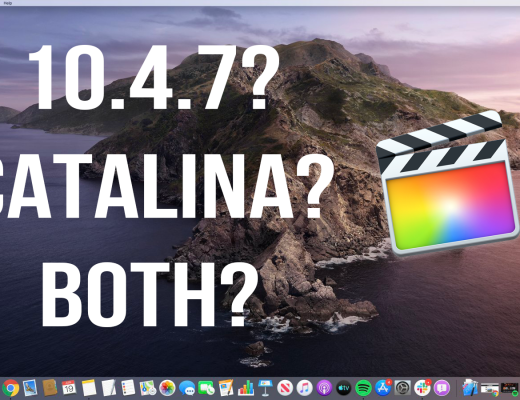Open the Help menu in the menu bar
This screenshot has height=400, width=520.
7,3
